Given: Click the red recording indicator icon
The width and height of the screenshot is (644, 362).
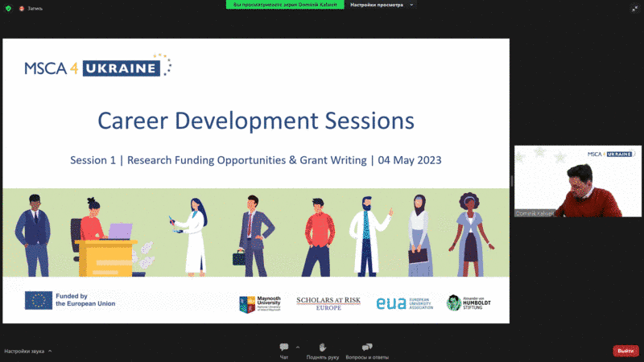Looking at the screenshot, I should 22,6.
